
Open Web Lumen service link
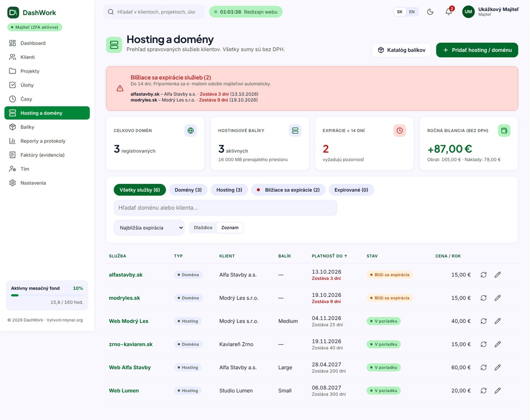(x=124, y=390)
